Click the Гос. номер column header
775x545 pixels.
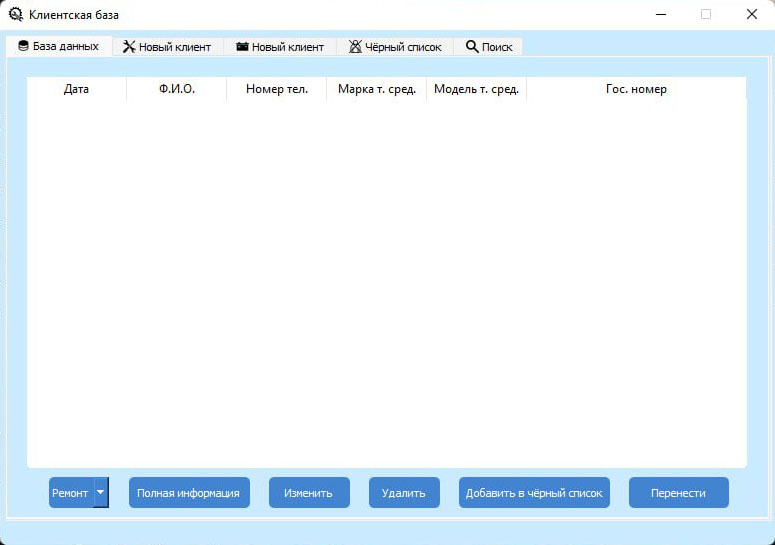(x=636, y=89)
